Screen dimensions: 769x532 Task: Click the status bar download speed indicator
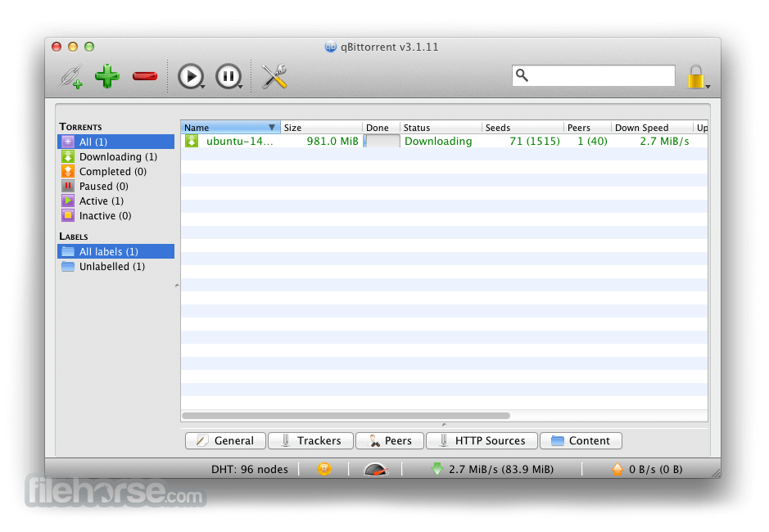coord(492,469)
